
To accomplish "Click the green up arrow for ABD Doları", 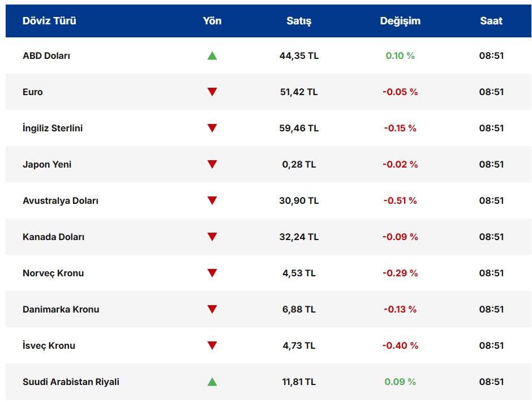I will [212, 55].
